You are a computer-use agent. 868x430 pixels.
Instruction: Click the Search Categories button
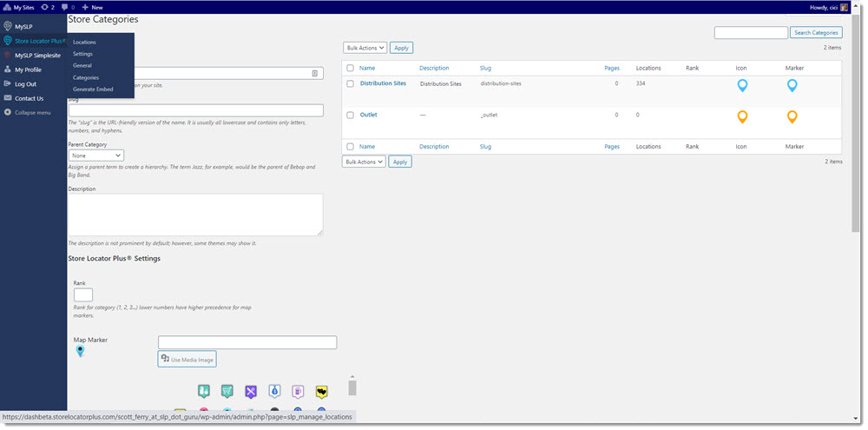pos(817,33)
